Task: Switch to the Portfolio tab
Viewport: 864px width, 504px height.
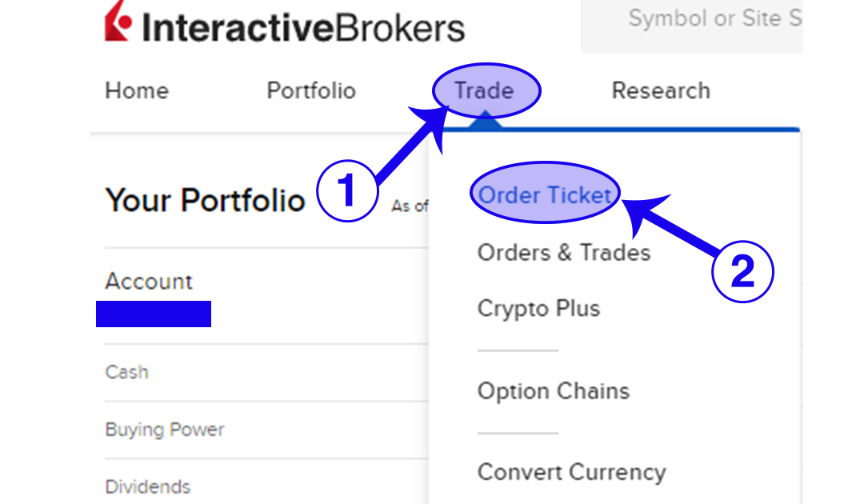Action: [311, 90]
